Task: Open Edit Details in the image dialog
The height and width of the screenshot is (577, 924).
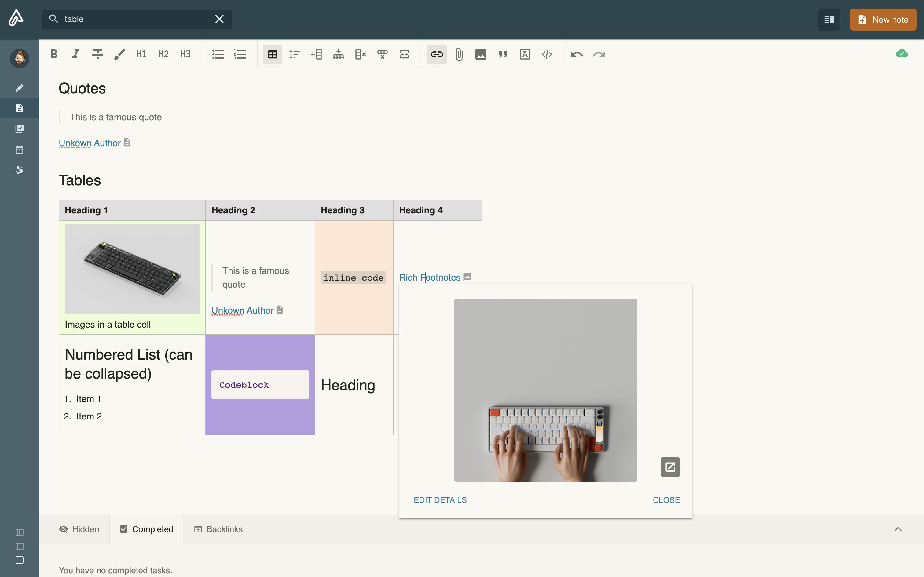Action: pyautogui.click(x=440, y=499)
